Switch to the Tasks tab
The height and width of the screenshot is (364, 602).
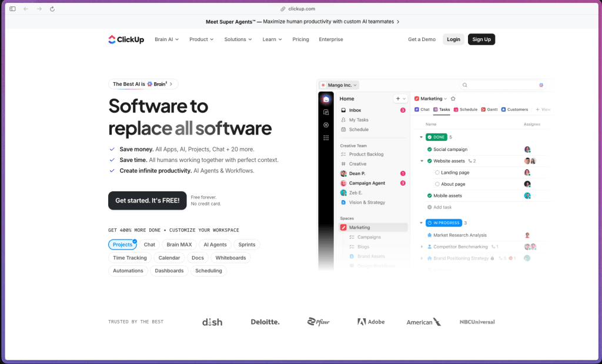click(x=442, y=110)
